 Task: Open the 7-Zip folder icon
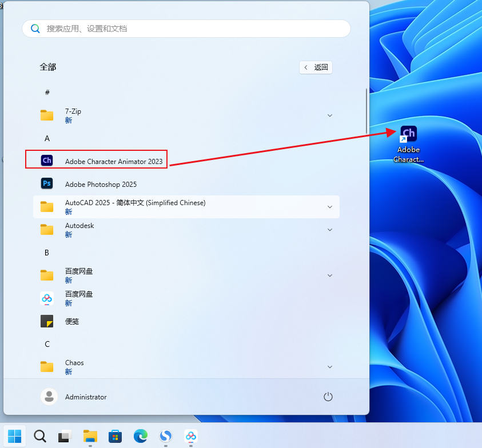47,115
